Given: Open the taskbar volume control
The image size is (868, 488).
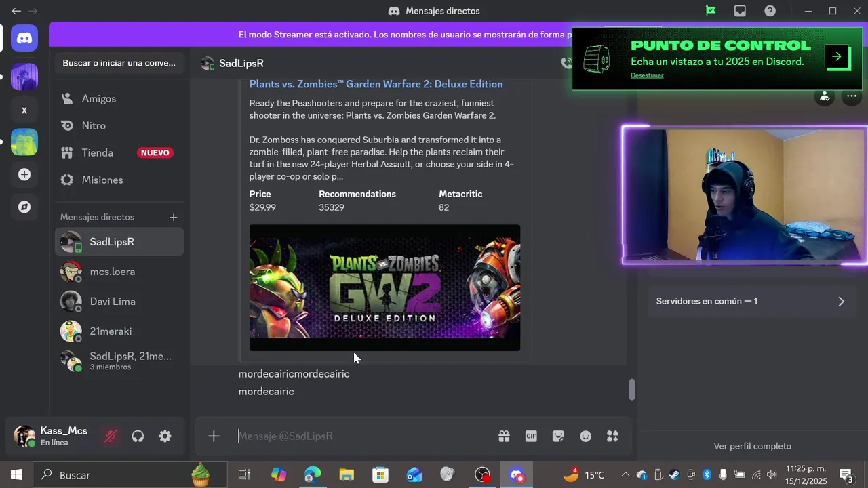Looking at the screenshot, I should point(772,474).
